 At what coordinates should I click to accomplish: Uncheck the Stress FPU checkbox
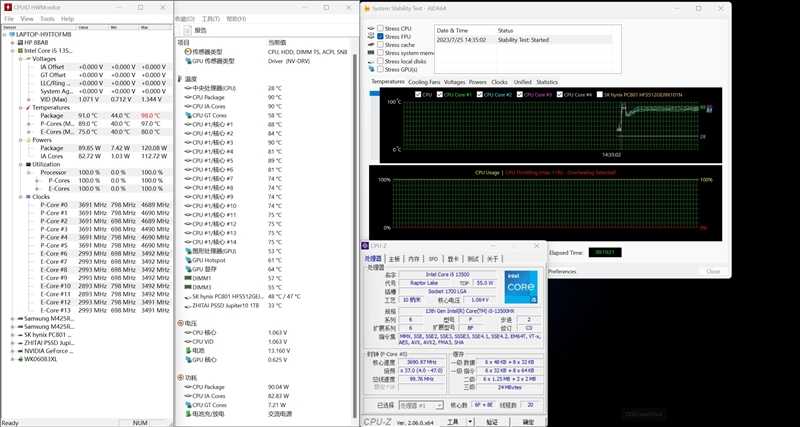click(380, 37)
